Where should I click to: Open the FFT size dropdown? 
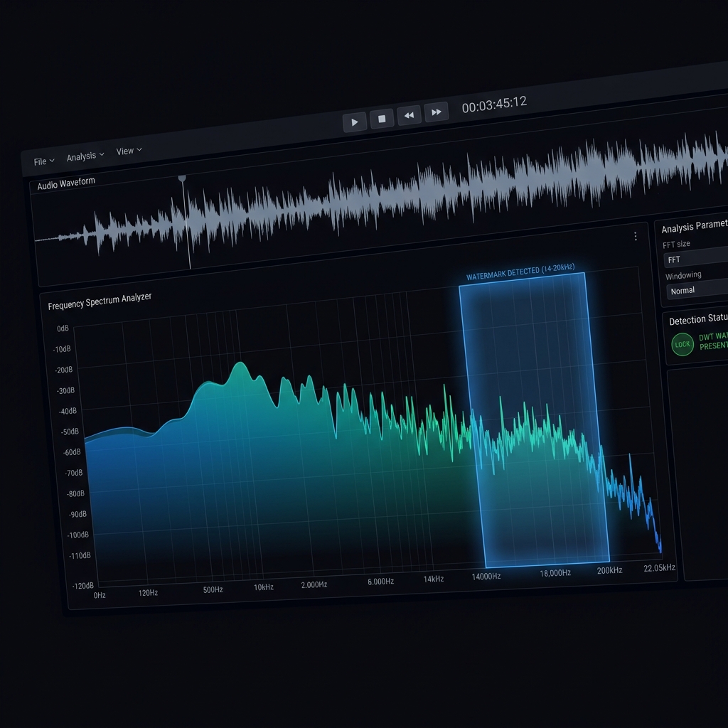pyautogui.click(x=697, y=257)
